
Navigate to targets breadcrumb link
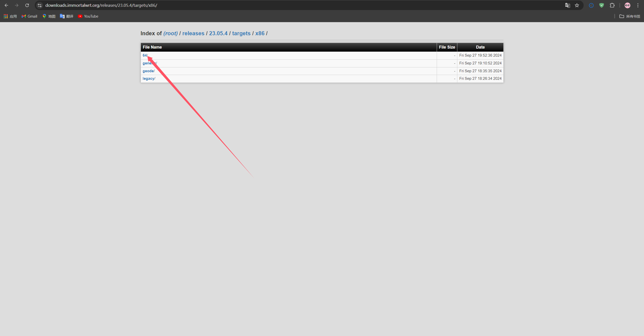(241, 33)
